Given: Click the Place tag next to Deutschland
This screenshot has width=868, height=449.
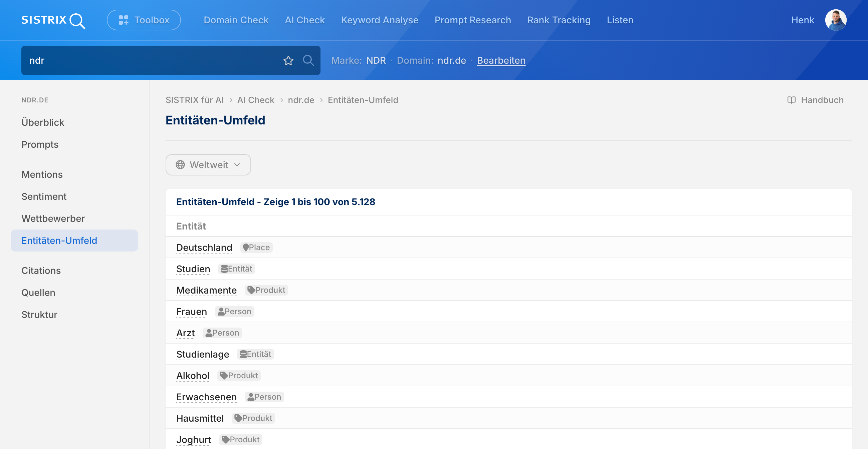Looking at the screenshot, I should (256, 248).
